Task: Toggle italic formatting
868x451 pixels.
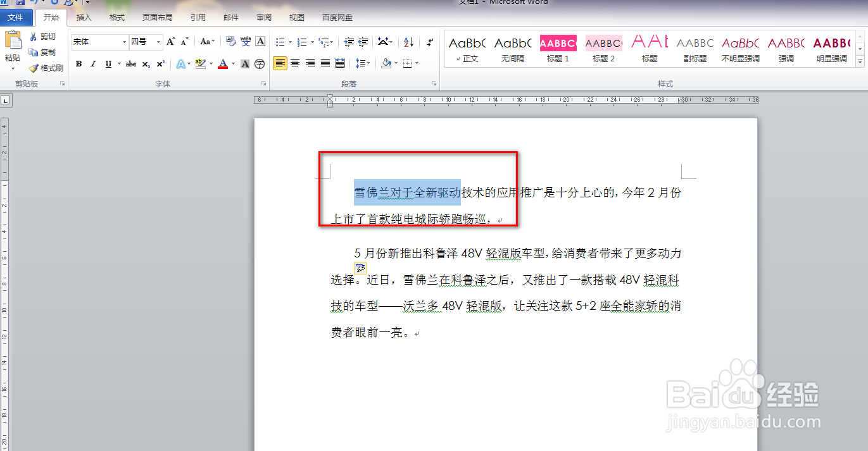Action: pos(93,64)
